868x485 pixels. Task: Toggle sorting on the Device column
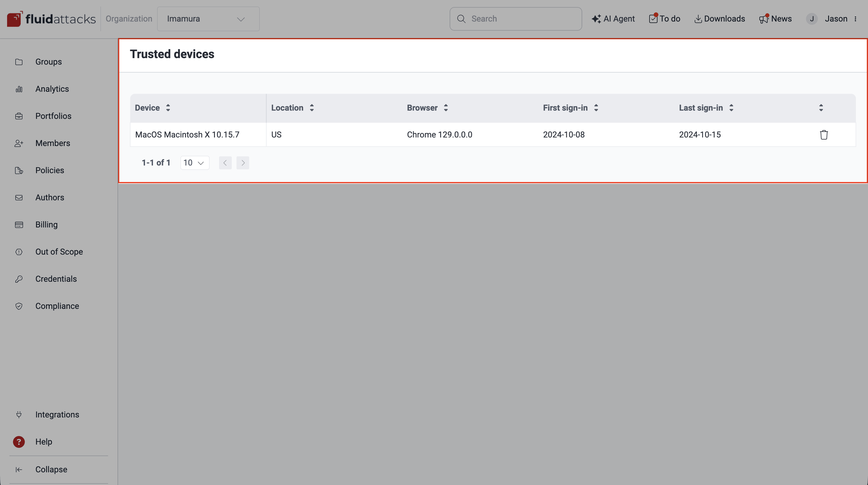[168, 108]
